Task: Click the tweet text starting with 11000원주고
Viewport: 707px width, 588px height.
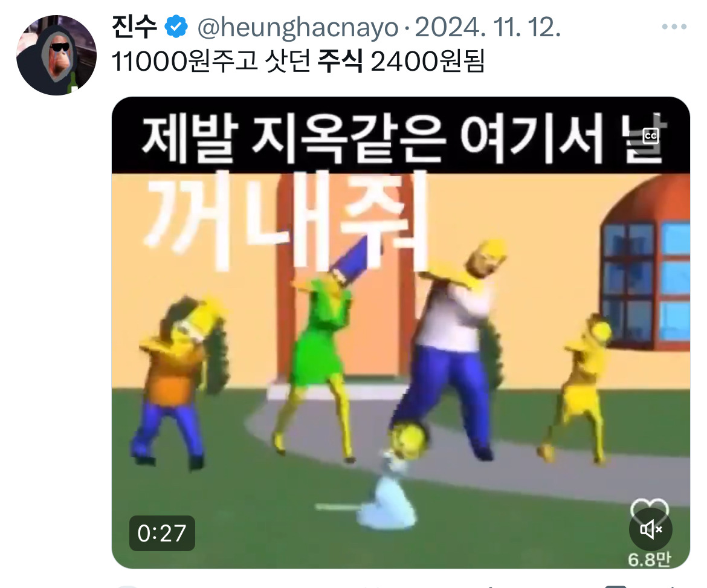Action: [x=297, y=61]
